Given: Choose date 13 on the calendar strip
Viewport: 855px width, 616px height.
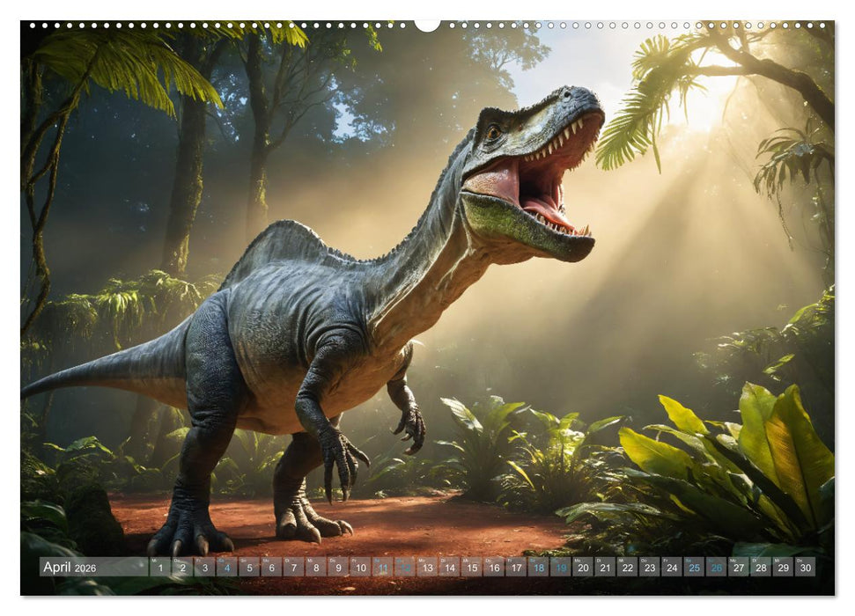Looking at the screenshot, I should (x=427, y=568).
